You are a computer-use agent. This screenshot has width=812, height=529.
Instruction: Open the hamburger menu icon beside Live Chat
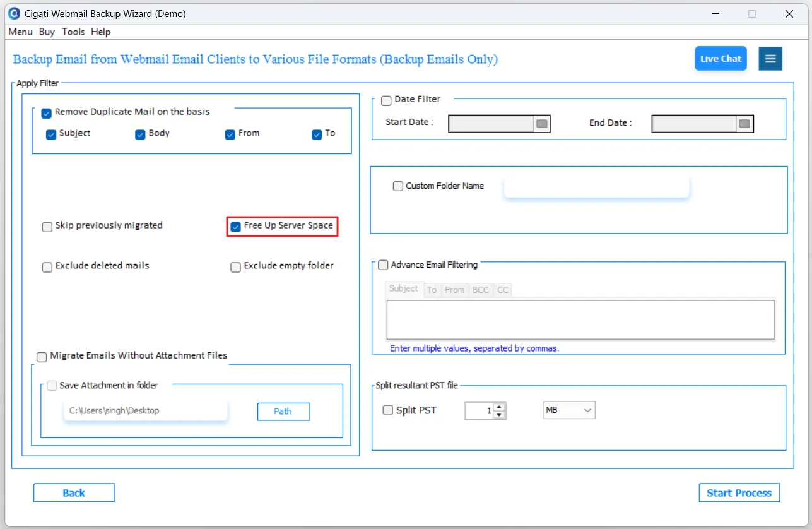770,59
